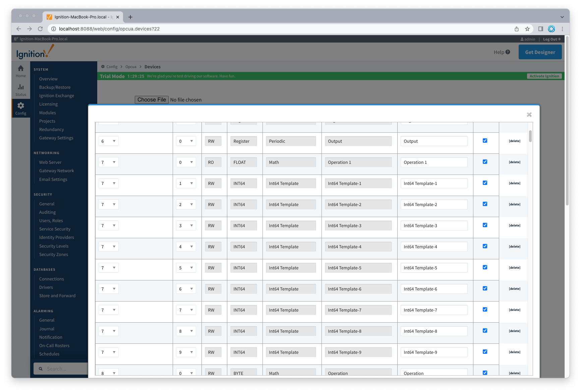Open the first dropdown in Output row
This screenshot has width=581, height=392.
108,141
